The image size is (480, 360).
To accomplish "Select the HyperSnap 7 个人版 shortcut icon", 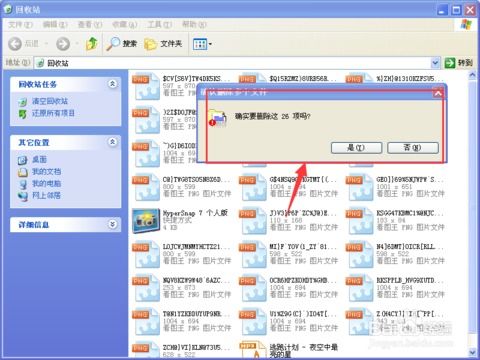I will click(146, 221).
